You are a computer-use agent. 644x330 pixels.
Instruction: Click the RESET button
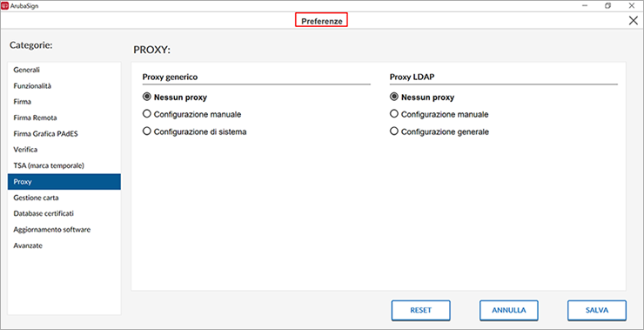tap(420, 310)
